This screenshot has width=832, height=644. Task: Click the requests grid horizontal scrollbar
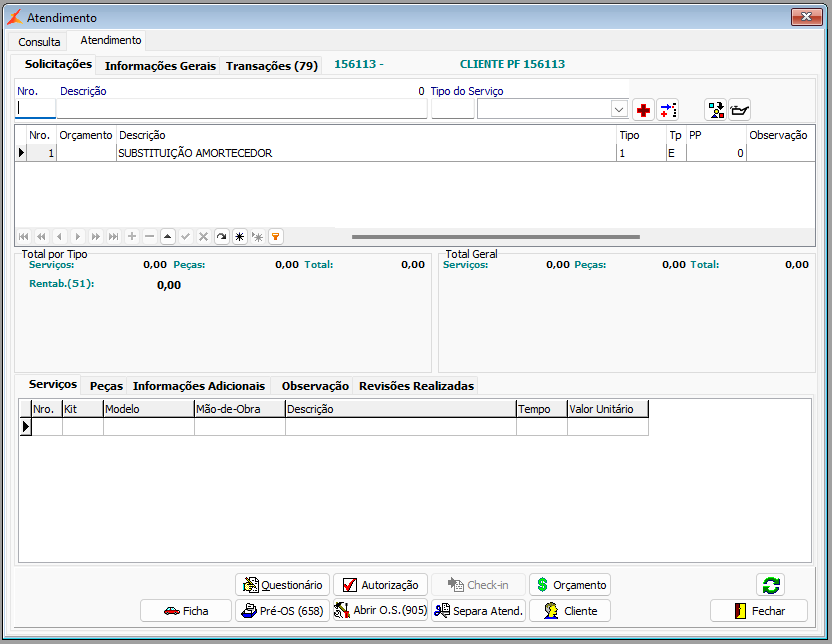pos(496,237)
